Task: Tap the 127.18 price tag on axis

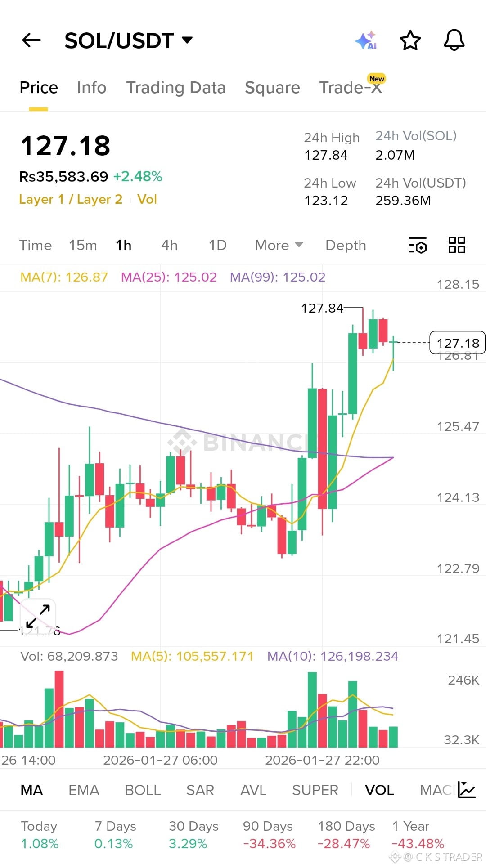Action: (x=458, y=343)
